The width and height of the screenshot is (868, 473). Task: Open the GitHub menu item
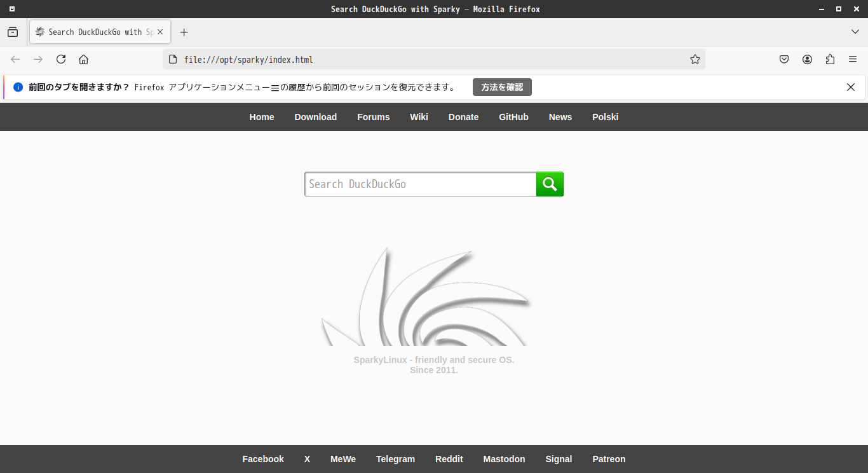pyautogui.click(x=513, y=117)
